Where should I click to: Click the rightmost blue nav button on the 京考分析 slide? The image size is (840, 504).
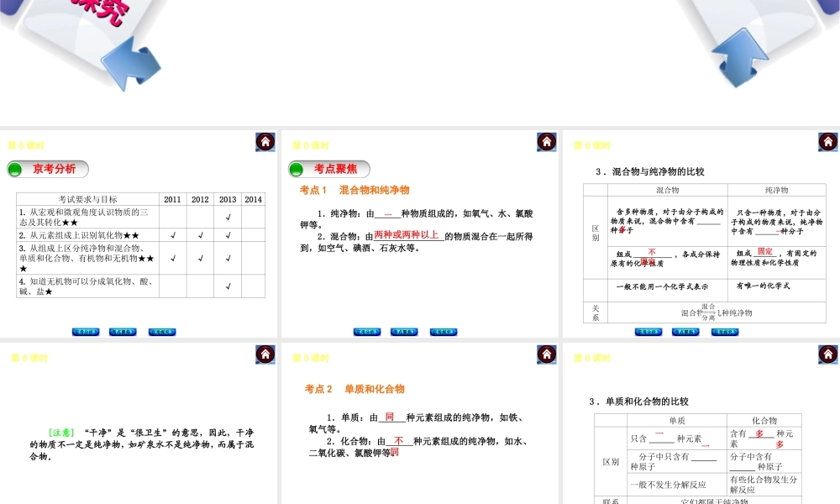pos(162,332)
